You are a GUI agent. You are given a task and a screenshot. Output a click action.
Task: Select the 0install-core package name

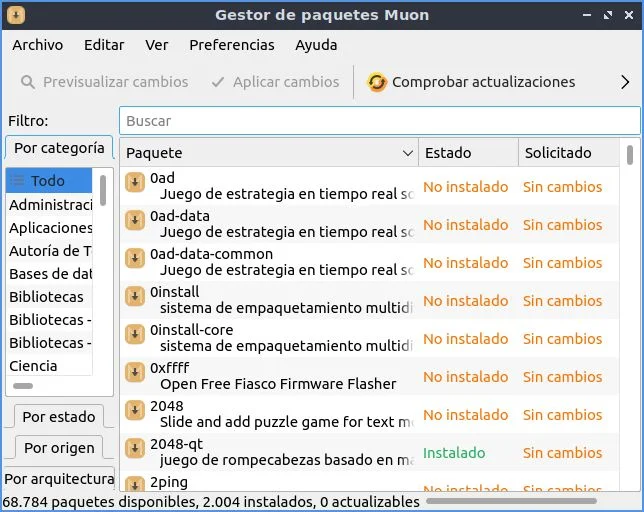[x=191, y=330]
